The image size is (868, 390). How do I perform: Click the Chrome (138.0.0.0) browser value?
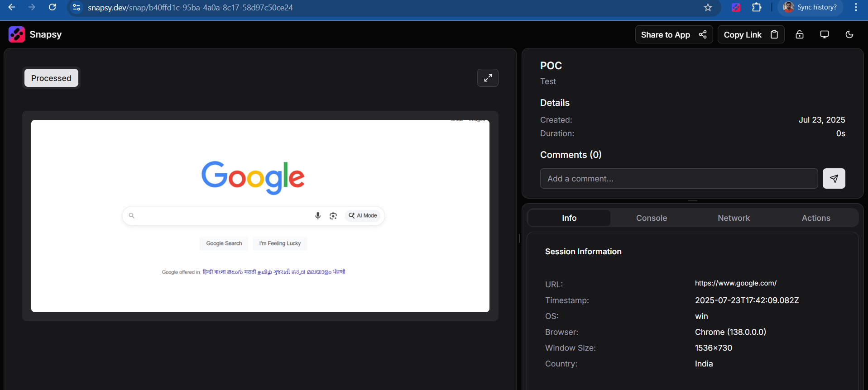tap(730, 332)
